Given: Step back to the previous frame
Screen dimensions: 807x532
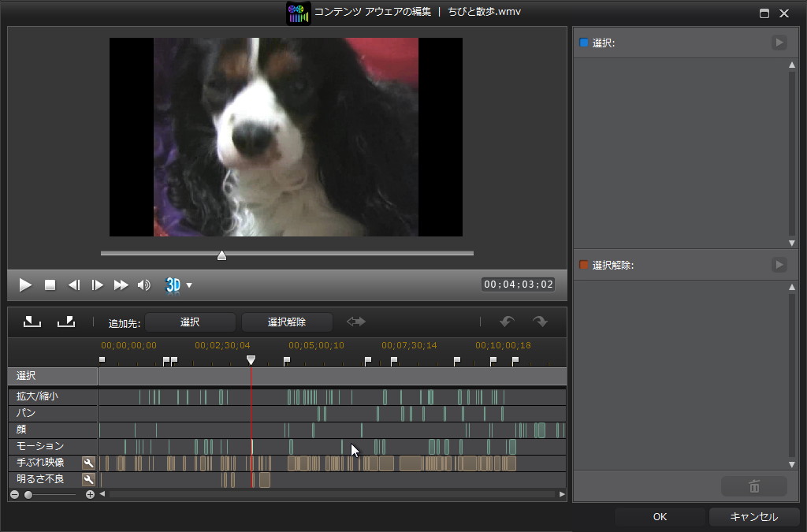Looking at the screenshot, I should click(74, 285).
